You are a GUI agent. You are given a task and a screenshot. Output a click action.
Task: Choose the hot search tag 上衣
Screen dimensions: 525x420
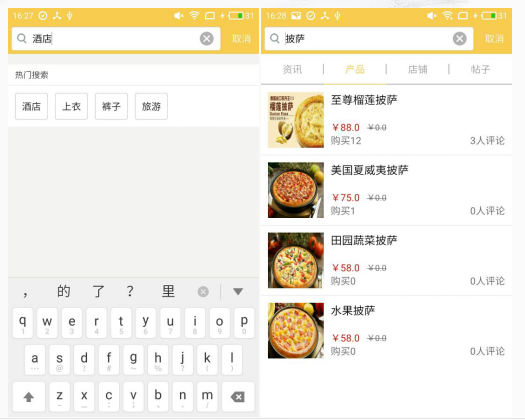[x=71, y=107]
